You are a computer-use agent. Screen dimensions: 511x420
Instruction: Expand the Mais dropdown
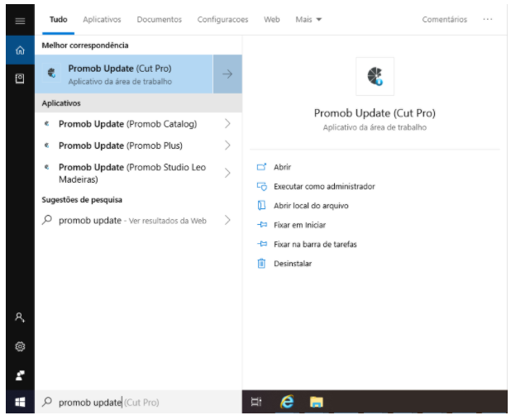point(308,20)
